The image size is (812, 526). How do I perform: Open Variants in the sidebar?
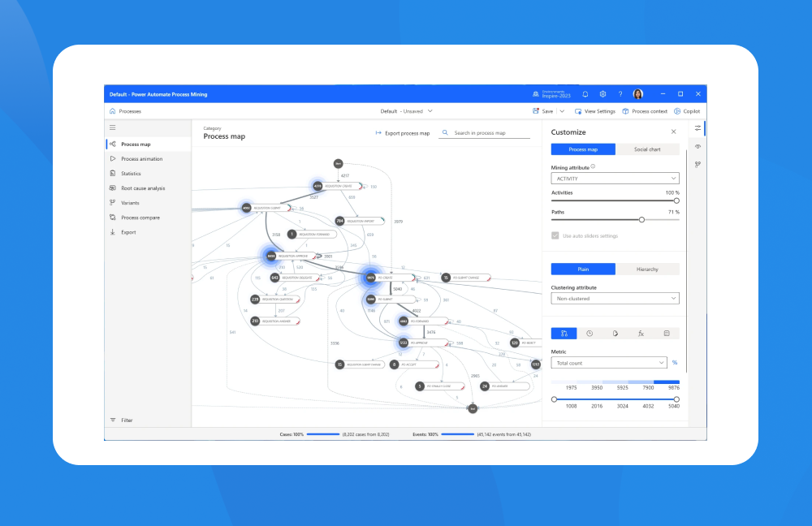pos(149,203)
